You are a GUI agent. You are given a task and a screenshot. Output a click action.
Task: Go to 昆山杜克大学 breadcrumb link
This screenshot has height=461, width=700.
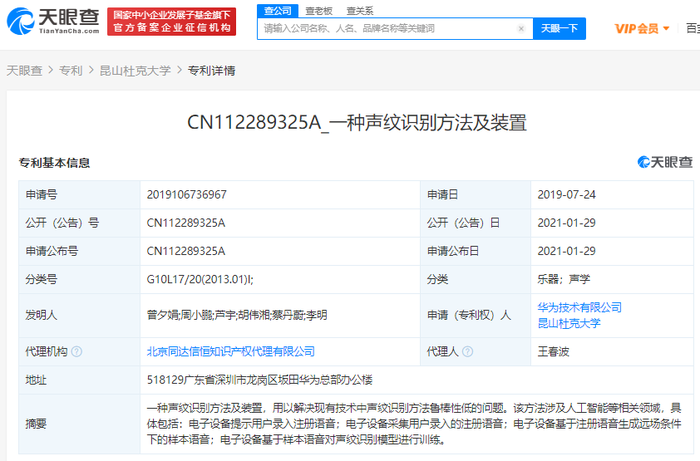point(135,71)
